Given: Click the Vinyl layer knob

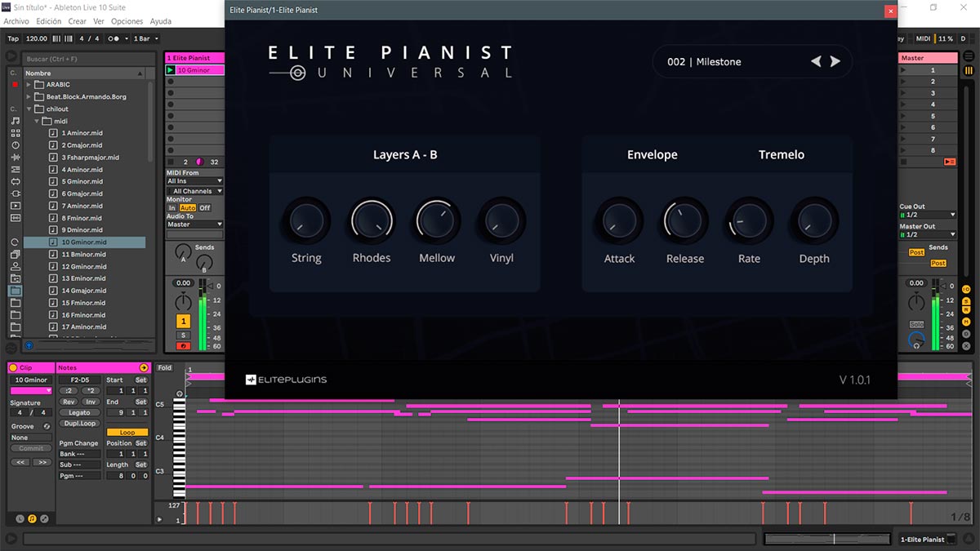Looking at the screenshot, I should click(x=501, y=220).
